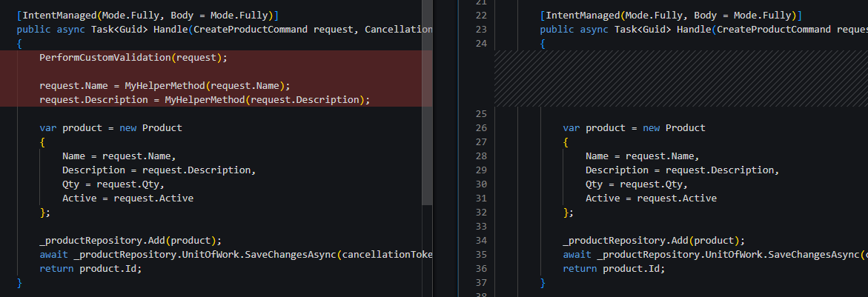
Task: Click line number 26 in right pane
Action: (480, 128)
